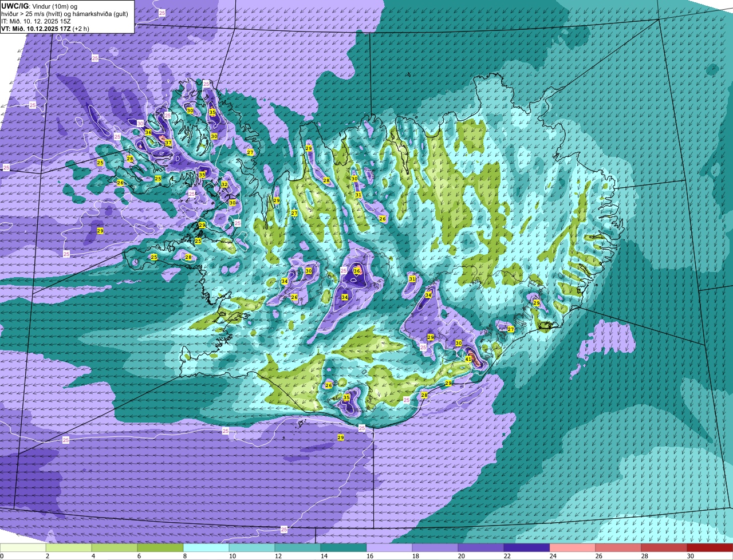
Task: Pick the 20–22 purple scale swatch
Action: click(x=481, y=548)
